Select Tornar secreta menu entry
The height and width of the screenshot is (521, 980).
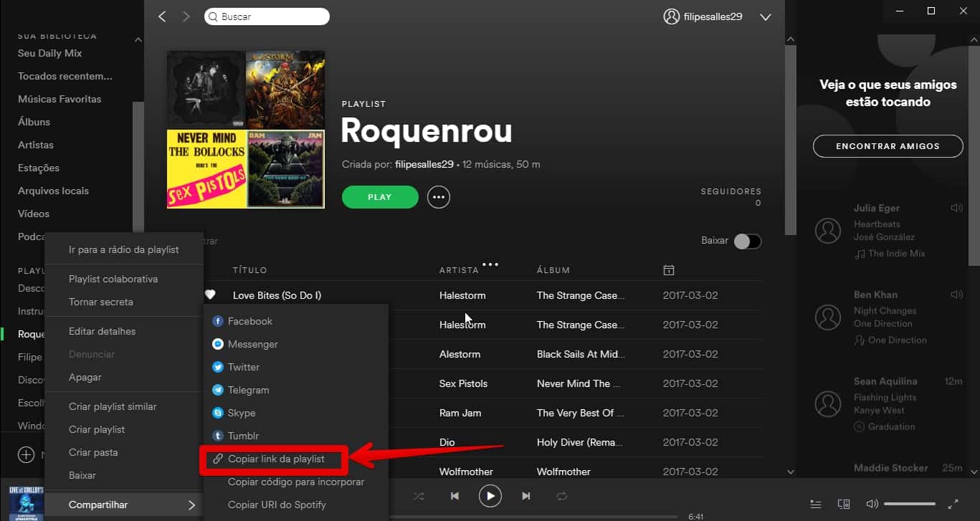(x=101, y=302)
